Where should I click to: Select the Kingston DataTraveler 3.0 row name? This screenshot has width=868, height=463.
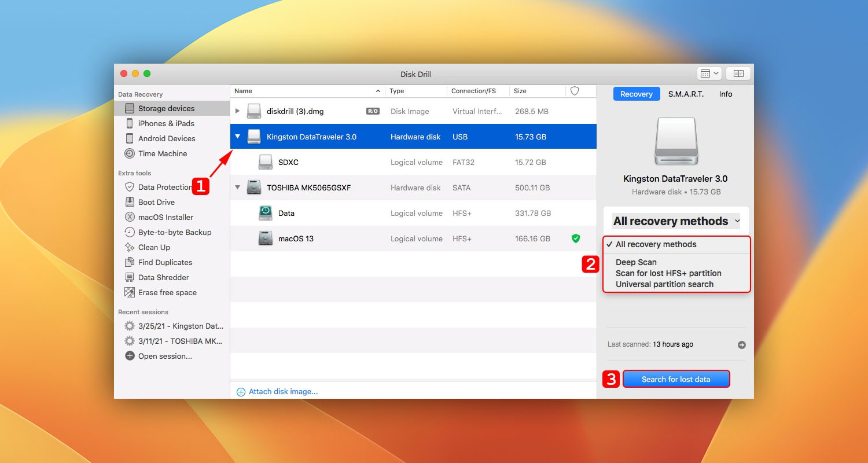pos(311,137)
